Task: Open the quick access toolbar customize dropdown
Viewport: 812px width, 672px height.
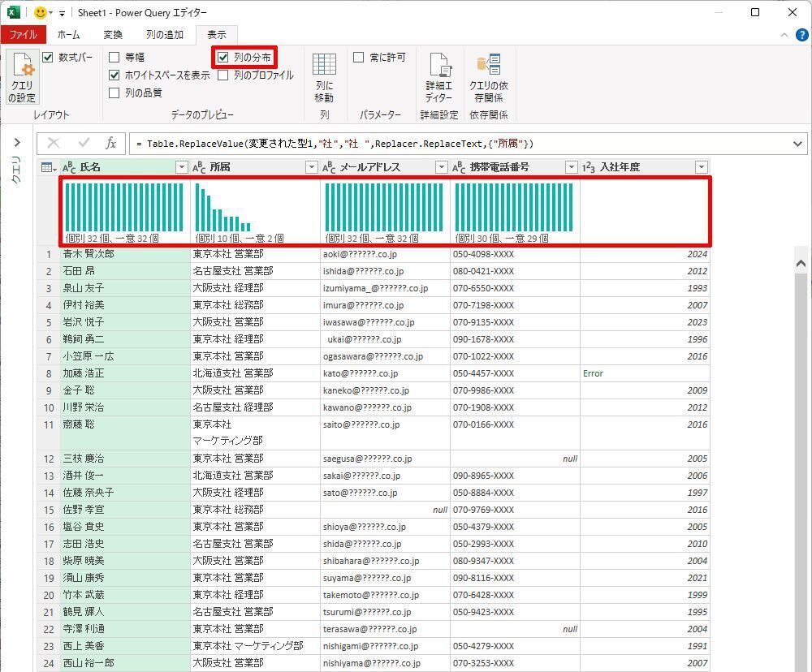Action: tap(62, 13)
